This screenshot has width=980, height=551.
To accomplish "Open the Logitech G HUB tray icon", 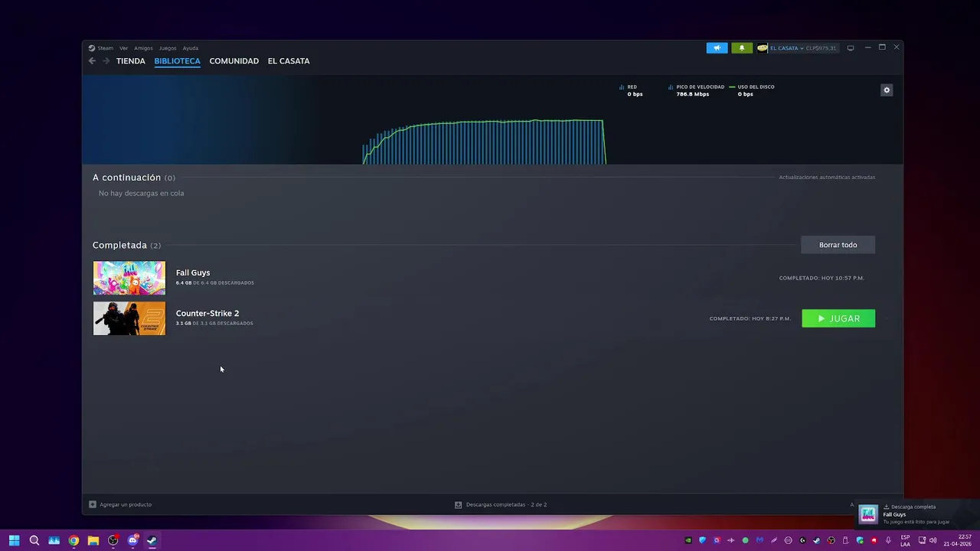I will tap(802, 540).
